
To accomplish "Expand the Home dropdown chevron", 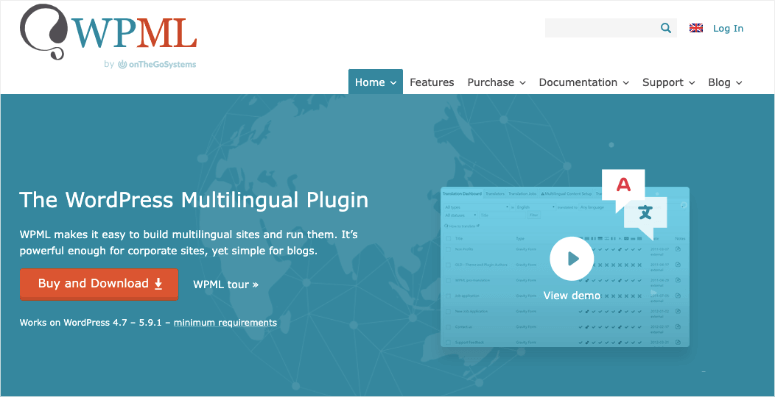I will click(x=393, y=83).
